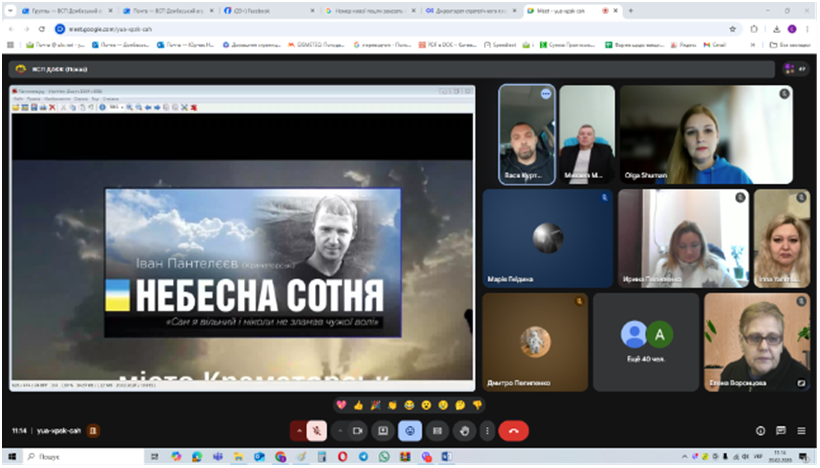Expand video settings arrow beside camera
Image resolution: width=820 pixels, height=468 pixels.
(x=340, y=431)
